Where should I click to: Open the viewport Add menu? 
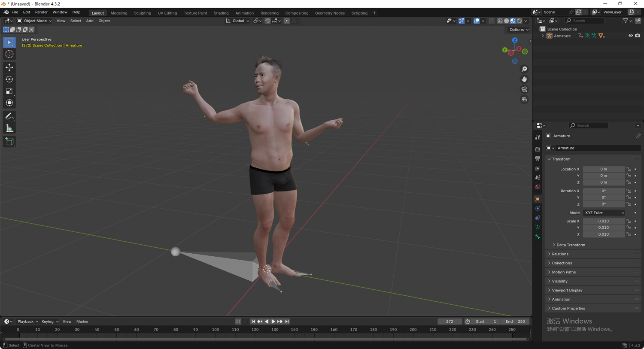point(90,21)
